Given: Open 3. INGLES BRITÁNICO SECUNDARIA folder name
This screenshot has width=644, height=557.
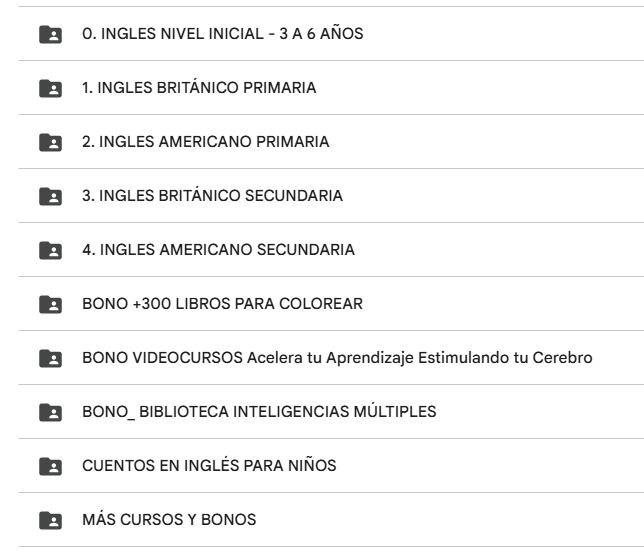Looking at the screenshot, I should pyautogui.click(x=212, y=197).
